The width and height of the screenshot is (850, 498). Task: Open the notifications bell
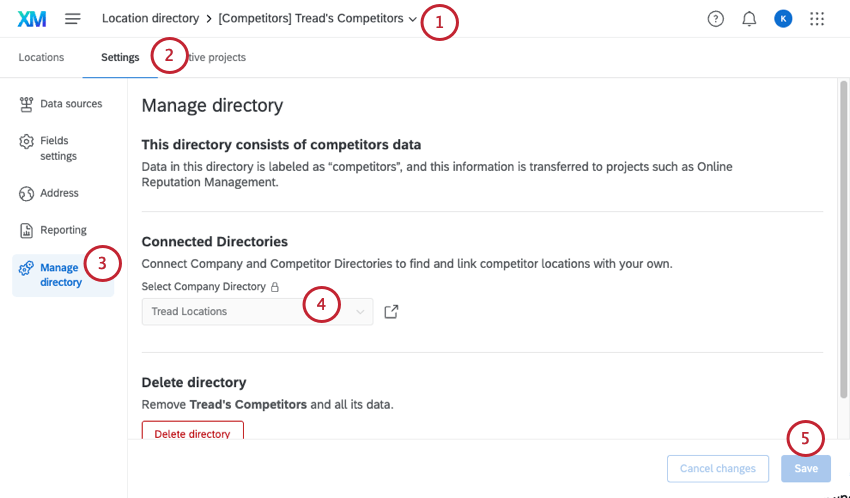point(749,19)
